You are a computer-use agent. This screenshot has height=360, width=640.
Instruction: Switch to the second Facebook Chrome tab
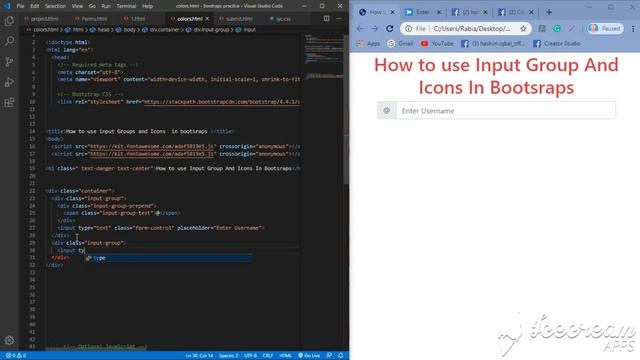click(516, 12)
